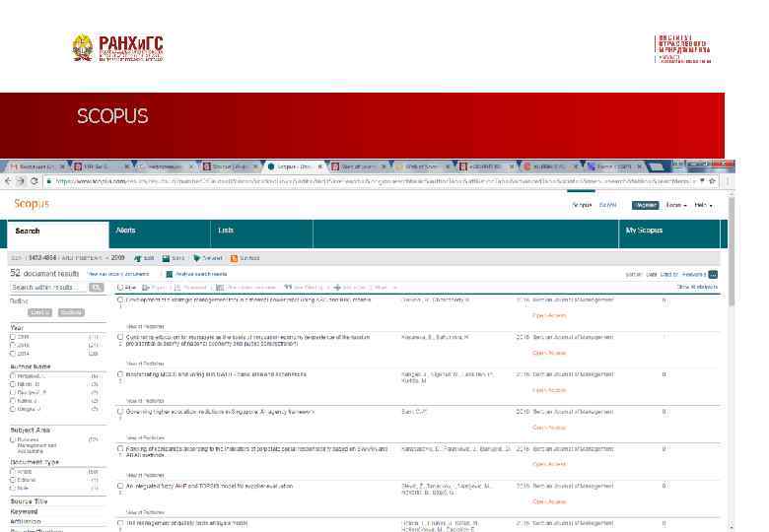The image size is (769, 532).
Task: Tick the Article document type checkbox
Action: click(x=13, y=472)
